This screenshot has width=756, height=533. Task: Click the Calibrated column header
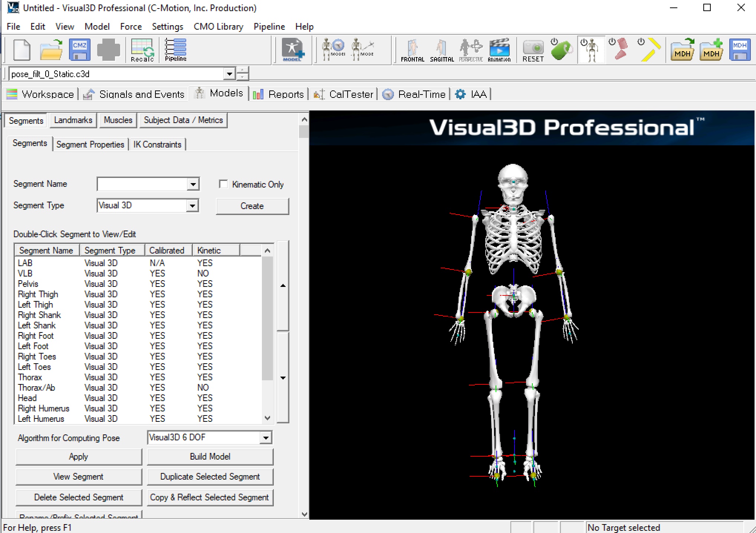click(x=168, y=251)
